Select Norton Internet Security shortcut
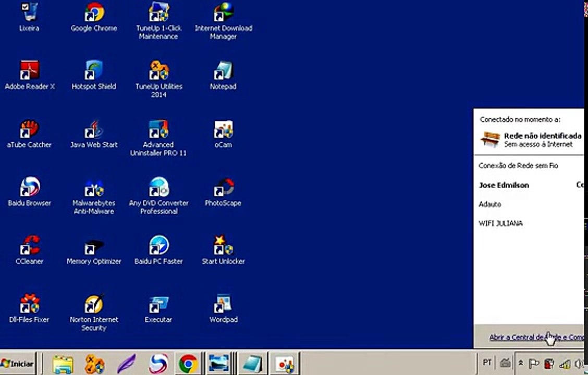Viewport: 588px width, 375px height. 94,313
